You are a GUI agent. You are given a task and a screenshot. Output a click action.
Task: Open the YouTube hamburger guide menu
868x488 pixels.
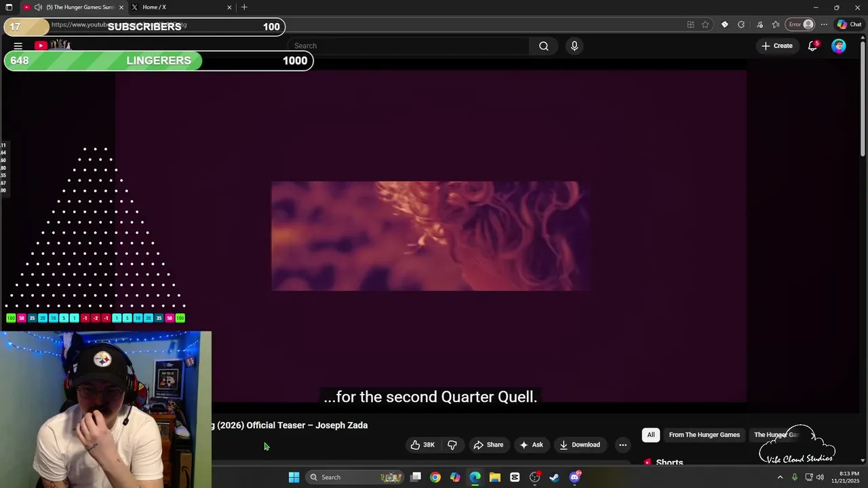click(18, 46)
